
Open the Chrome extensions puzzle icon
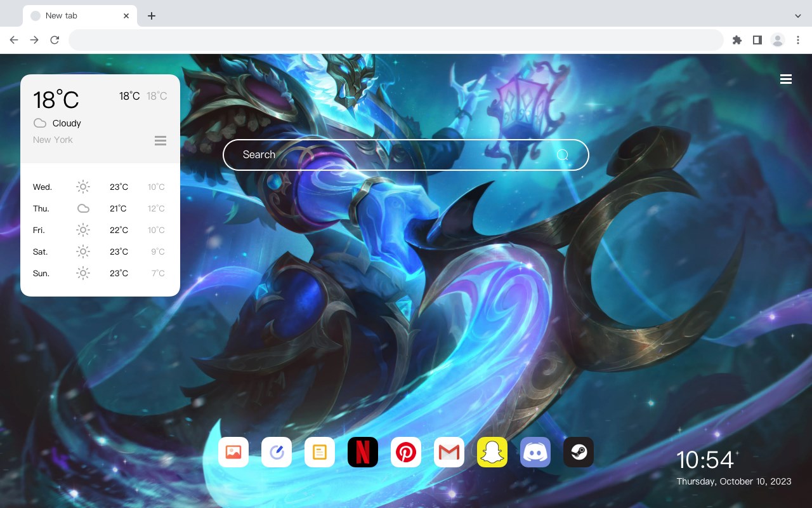[x=737, y=40]
